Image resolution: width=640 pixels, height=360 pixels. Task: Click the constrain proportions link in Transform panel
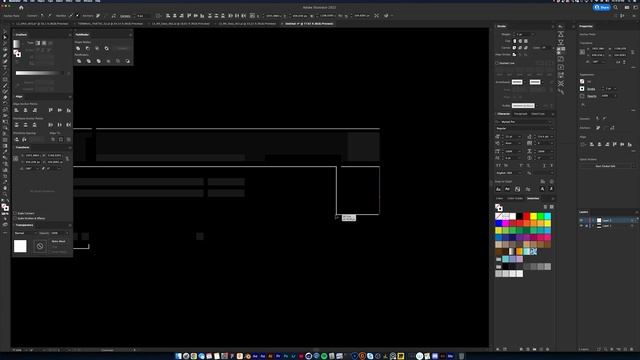point(67,158)
